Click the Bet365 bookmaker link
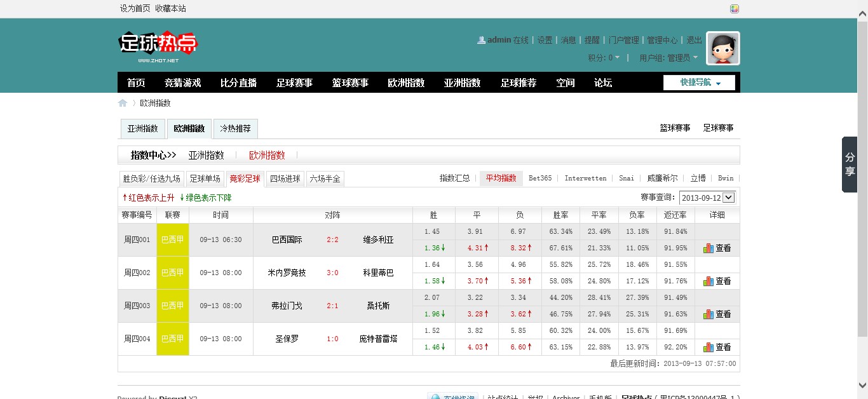This screenshot has width=868, height=399. click(x=540, y=179)
